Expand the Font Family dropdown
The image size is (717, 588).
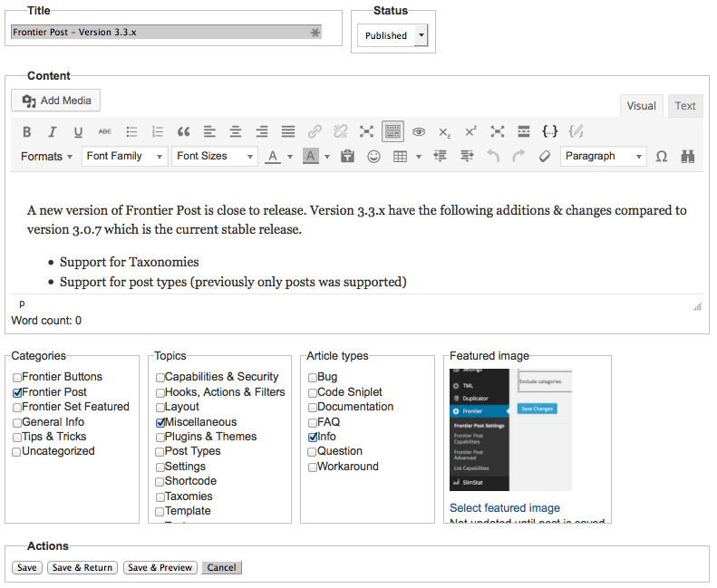tap(124, 156)
